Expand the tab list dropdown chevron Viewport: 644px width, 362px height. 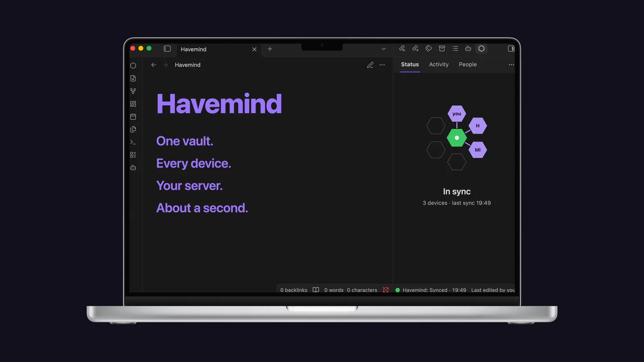(384, 49)
